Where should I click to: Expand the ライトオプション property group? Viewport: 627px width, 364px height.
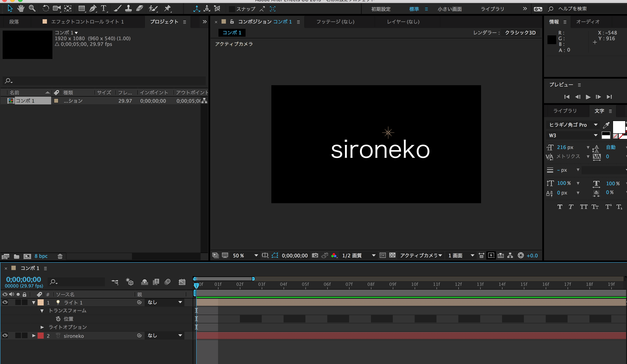pos(42,327)
